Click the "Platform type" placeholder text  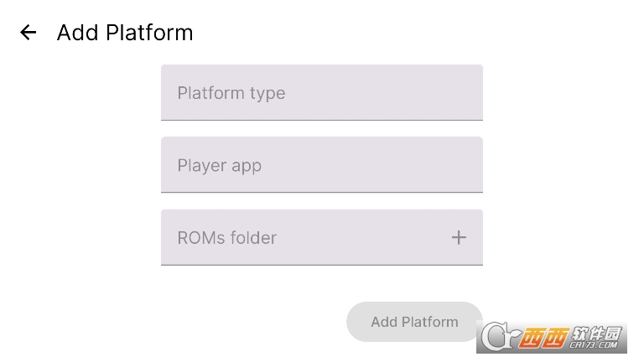tap(231, 94)
